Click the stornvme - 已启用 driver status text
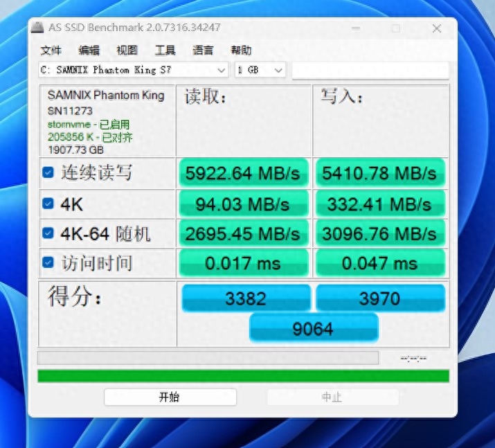The width and height of the screenshot is (495, 448). [x=89, y=125]
